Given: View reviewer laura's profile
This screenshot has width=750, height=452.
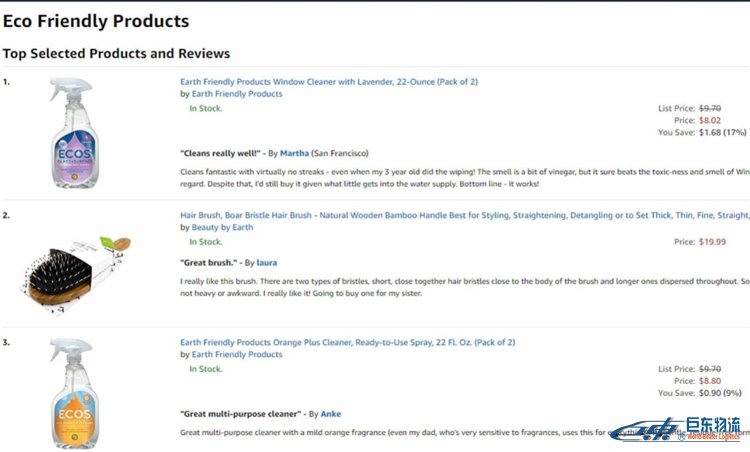Looking at the screenshot, I should (266, 263).
